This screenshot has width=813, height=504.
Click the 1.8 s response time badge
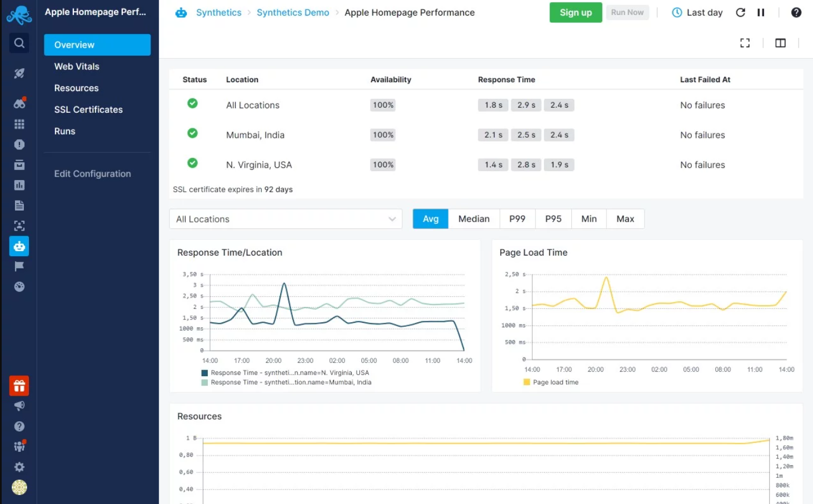pos(493,105)
